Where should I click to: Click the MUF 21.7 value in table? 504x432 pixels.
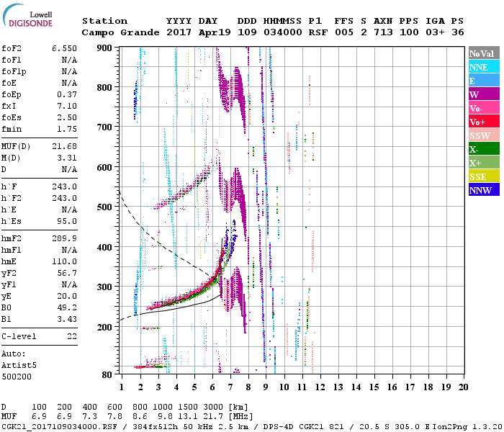point(213,416)
